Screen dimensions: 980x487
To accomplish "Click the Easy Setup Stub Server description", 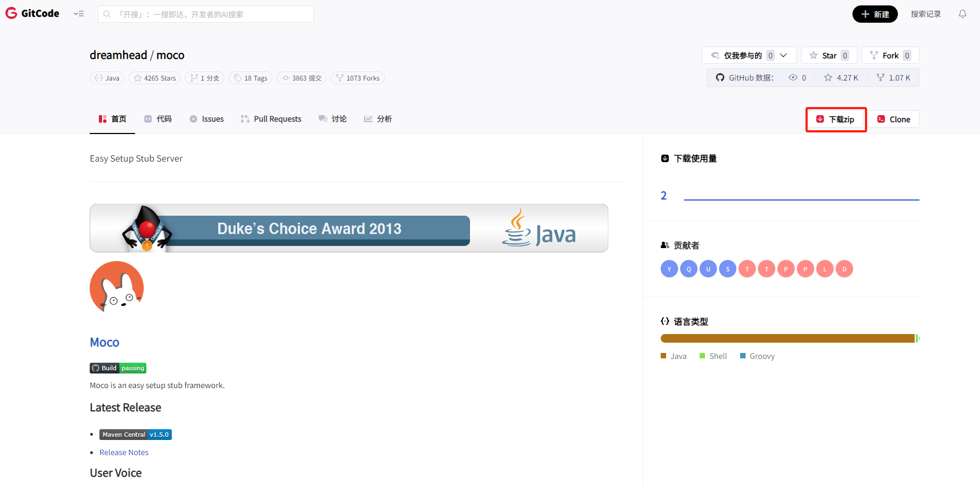I will coord(136,158).
